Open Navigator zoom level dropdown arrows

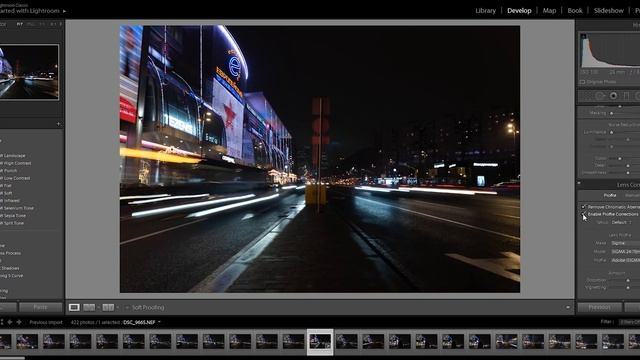tap(60, 24)
